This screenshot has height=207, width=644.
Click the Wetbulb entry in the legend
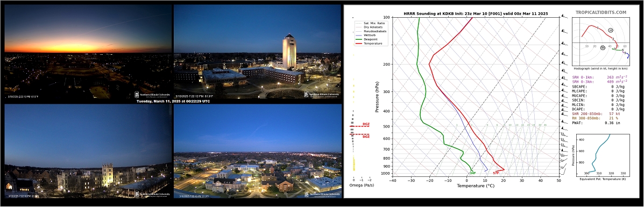pos(371,35)
